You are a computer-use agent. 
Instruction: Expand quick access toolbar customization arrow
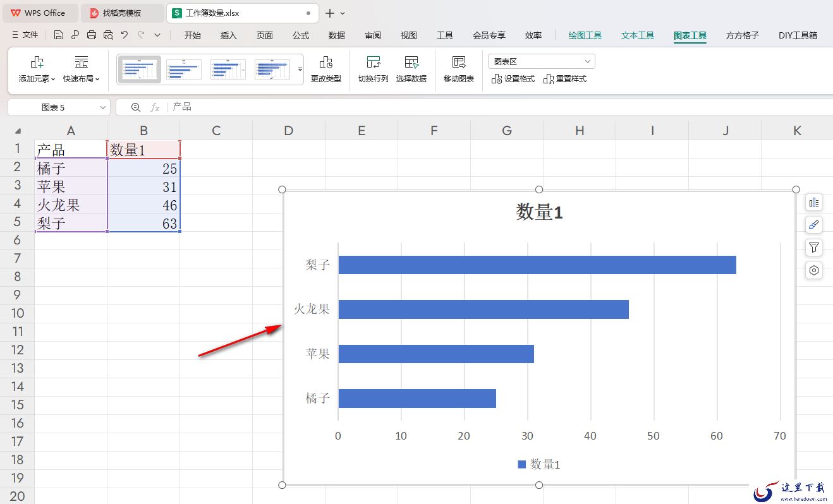tap(157, 35)
